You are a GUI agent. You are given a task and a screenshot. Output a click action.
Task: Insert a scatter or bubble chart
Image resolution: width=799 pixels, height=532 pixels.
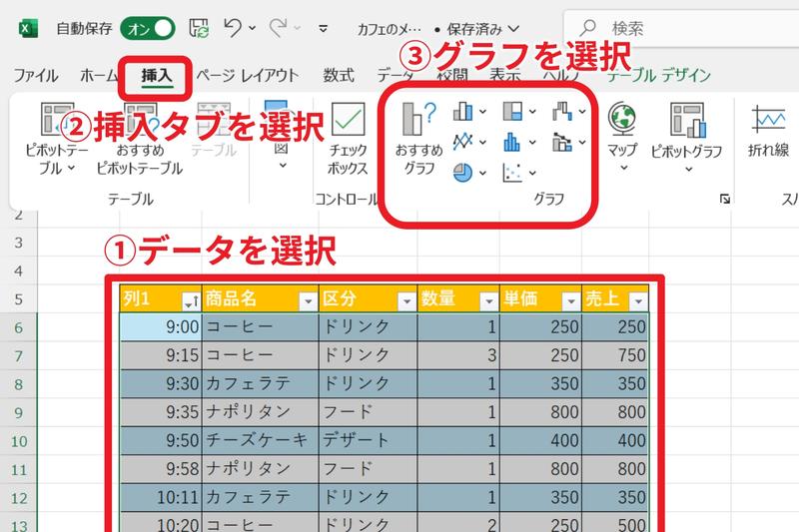[x=512, y=173]
